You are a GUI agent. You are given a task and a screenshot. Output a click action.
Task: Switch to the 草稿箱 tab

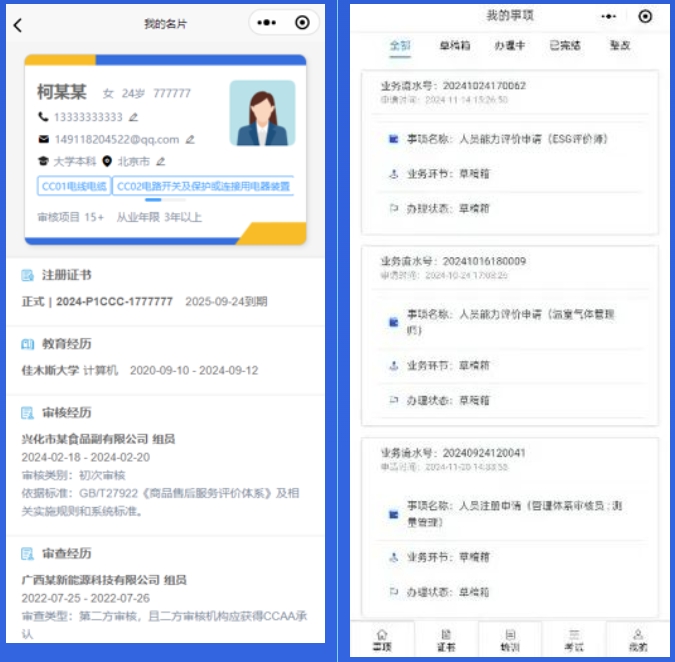pyautogui.click(x=454, y=46)
